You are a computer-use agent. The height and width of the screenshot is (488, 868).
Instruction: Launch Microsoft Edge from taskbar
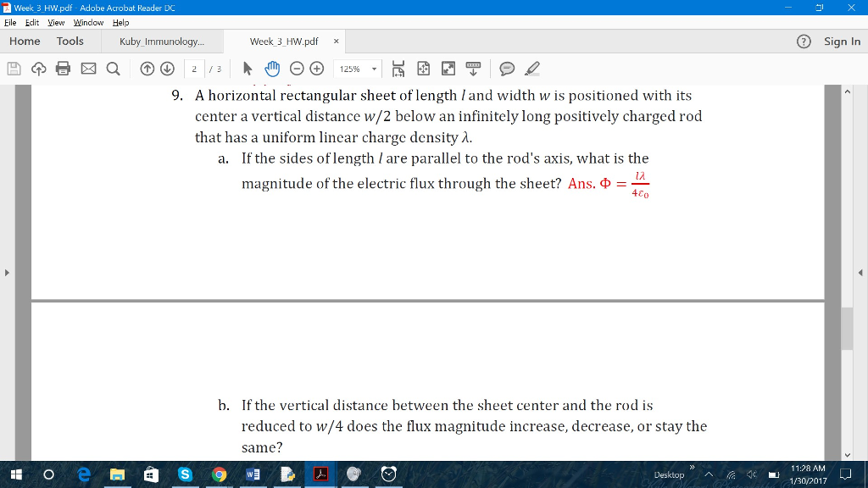[84, 474]
